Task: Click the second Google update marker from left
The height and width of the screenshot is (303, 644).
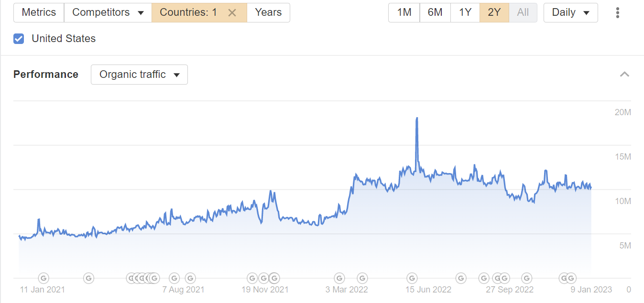Action: pyautogui.click(x=88, y=278)
